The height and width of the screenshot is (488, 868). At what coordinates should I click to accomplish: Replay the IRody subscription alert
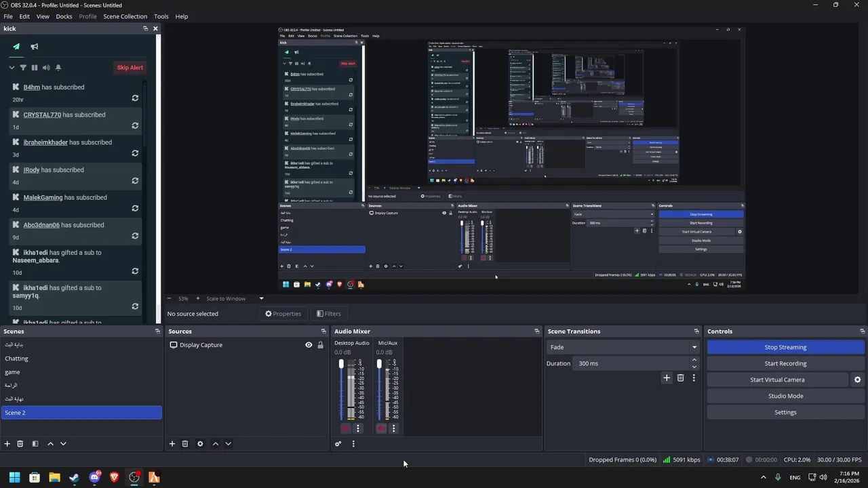(x=135, y=181)
